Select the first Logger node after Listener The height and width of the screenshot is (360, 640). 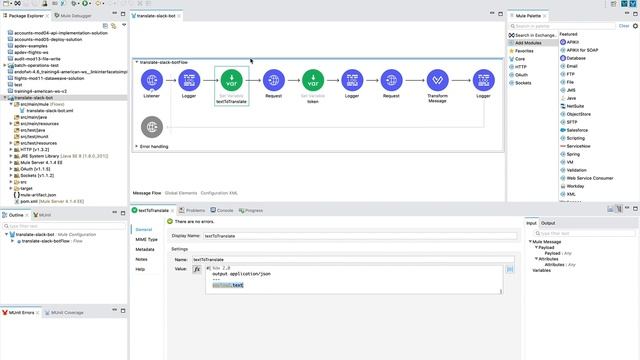[x=189, y=80]
